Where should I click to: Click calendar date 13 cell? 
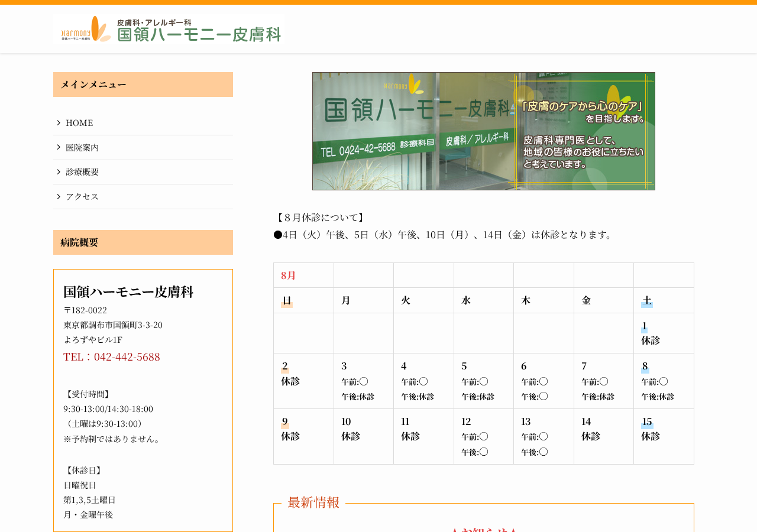[544, 437]
